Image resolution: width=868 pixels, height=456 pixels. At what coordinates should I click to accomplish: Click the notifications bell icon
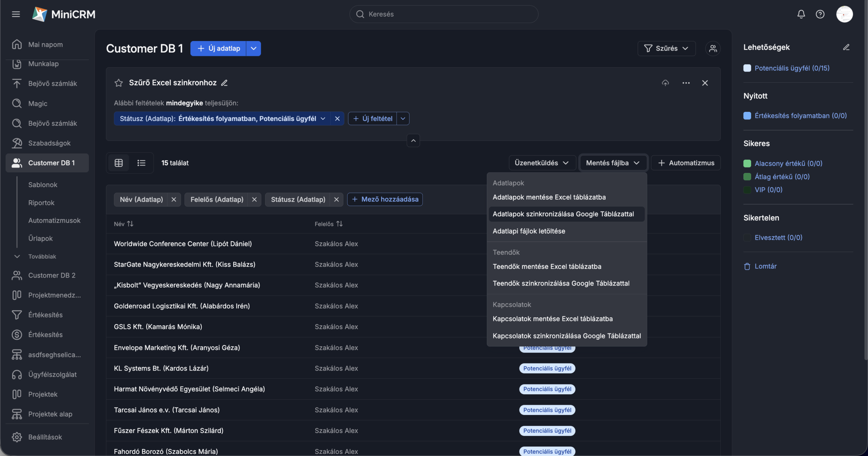coord(801,14)
